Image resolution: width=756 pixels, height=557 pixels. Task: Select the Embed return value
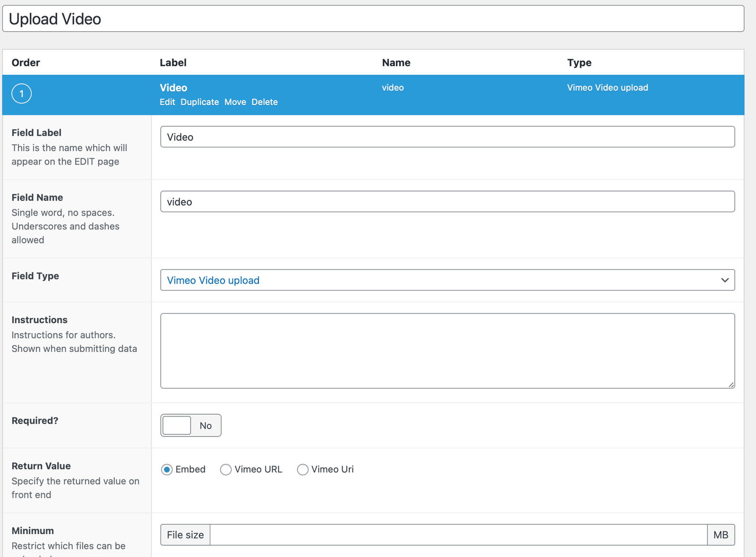click(166, 470)
